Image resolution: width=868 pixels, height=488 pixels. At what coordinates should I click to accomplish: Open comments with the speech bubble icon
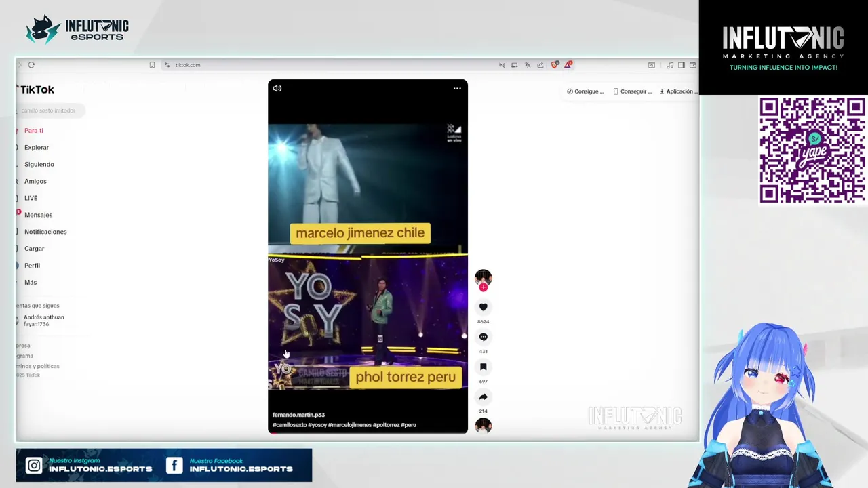[483, 337]
